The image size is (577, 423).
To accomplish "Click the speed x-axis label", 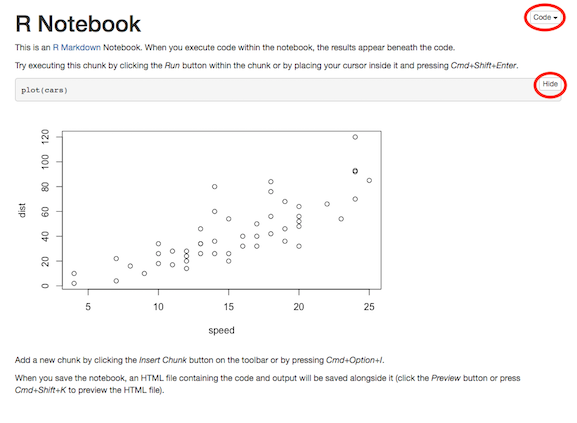I will point(222,330).
